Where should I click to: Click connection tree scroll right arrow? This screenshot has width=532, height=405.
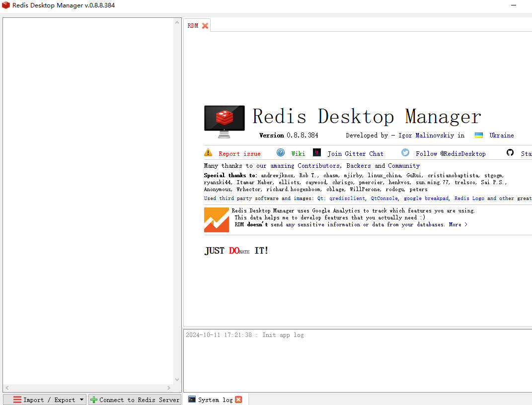point(168,387)
